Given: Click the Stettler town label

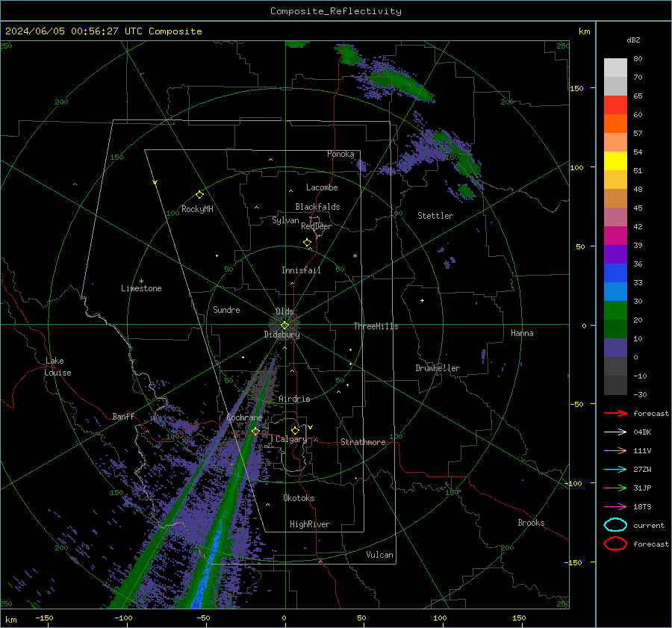Looking at the screenshot, I should 435,216.
